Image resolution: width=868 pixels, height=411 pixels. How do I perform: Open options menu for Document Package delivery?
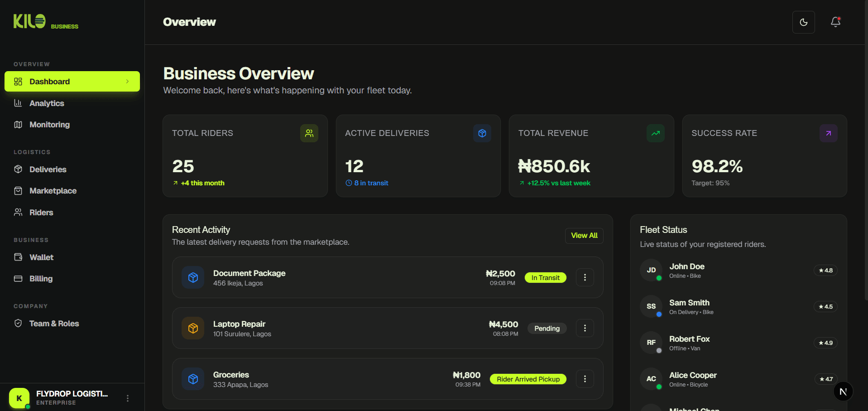tap(585, 277)
